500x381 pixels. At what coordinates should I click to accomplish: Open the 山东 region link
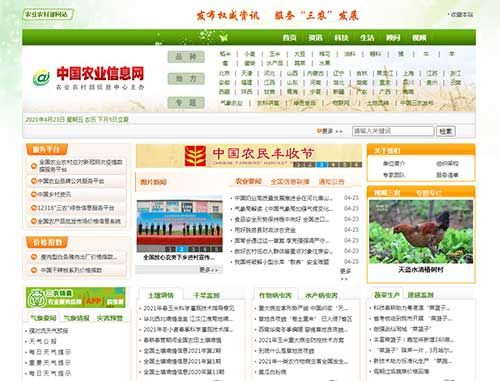pyautogui.click(x=292, y=82)
